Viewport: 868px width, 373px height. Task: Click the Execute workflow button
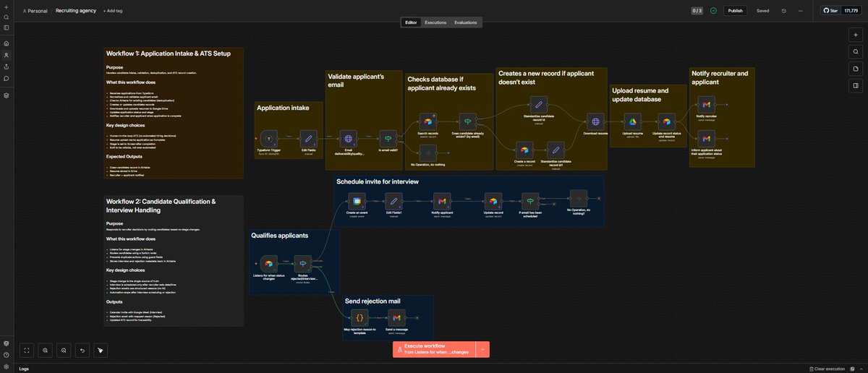tap(434, 349)
